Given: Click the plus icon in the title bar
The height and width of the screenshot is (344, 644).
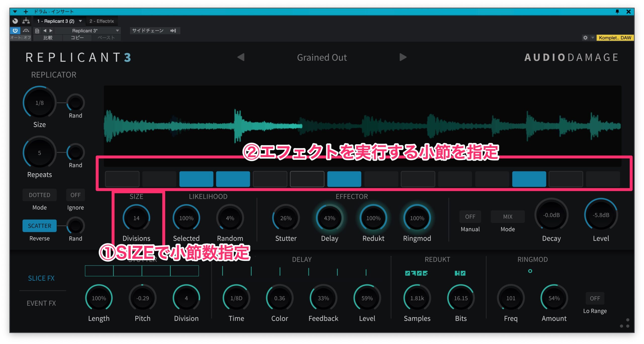Looking at the screenshot, I should pos(25,12).
